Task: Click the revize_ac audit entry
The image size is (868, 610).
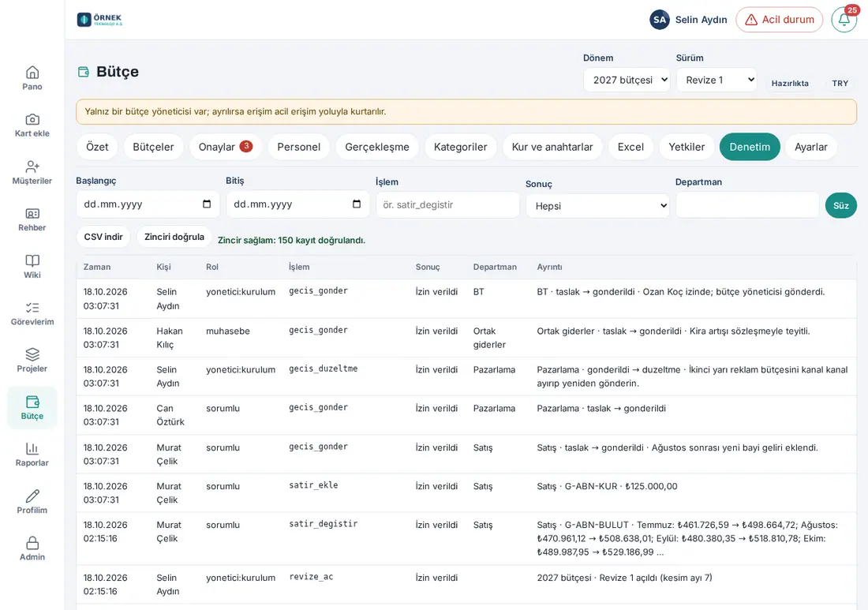Action: pyautogui.click(x=466, y=585)
